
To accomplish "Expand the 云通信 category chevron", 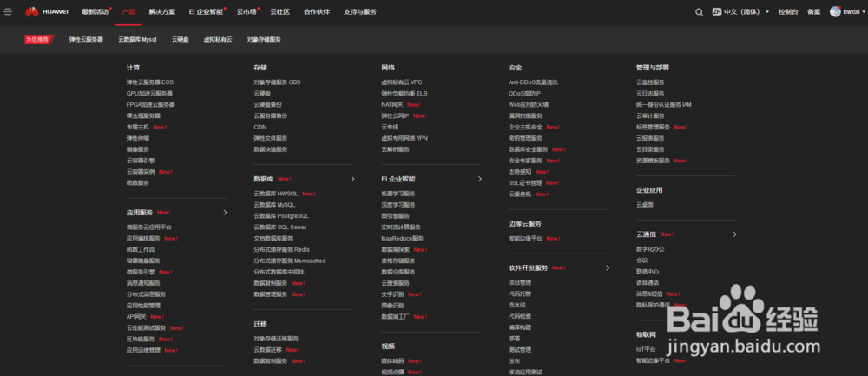I will (x=734, y=234).
